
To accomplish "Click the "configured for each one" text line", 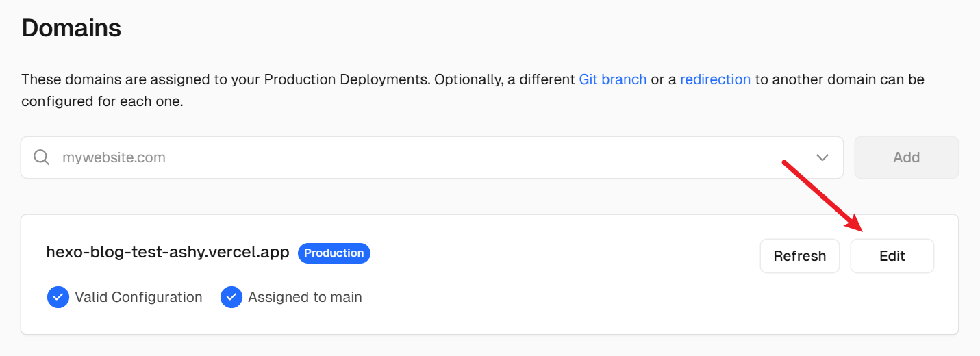I will point(102,102).
